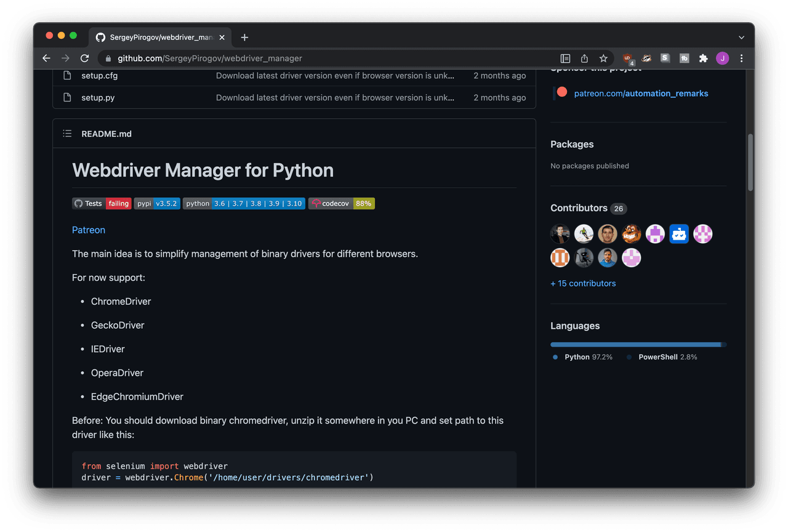The width and height of the screenshot is (788, 532).
Task: Click the share page icon
Action: click(x=584, y=58)
